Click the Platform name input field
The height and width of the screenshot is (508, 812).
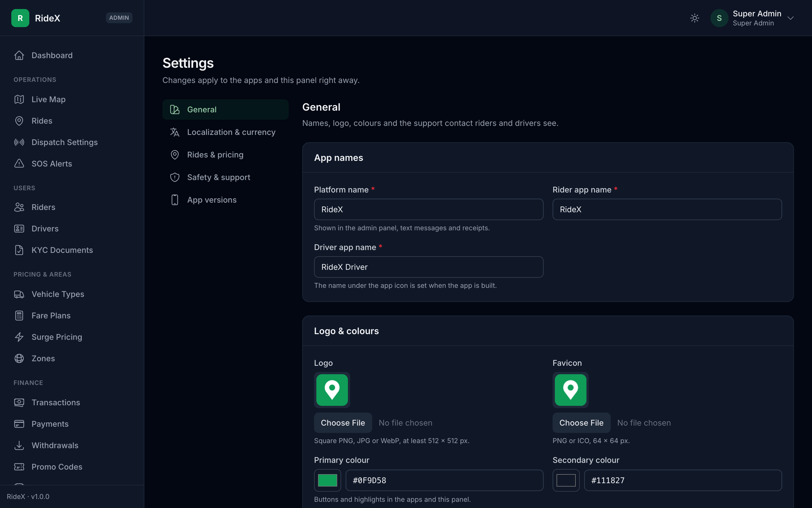429,209
